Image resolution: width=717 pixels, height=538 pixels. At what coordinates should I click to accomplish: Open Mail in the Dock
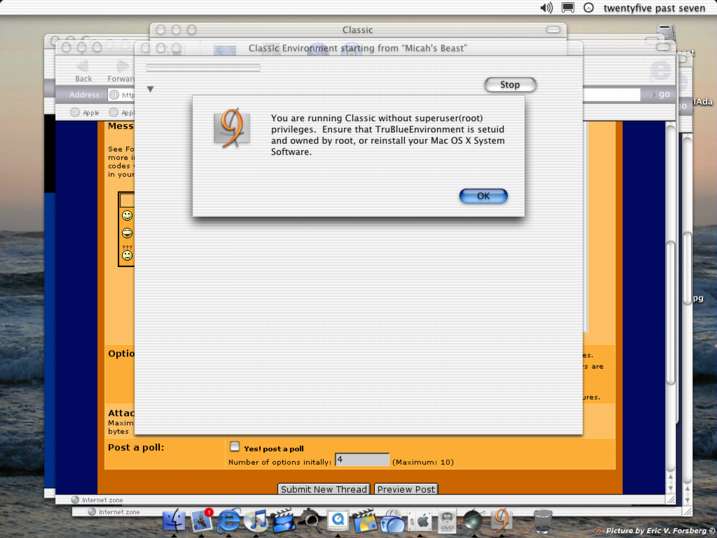(x=201, y=520)
